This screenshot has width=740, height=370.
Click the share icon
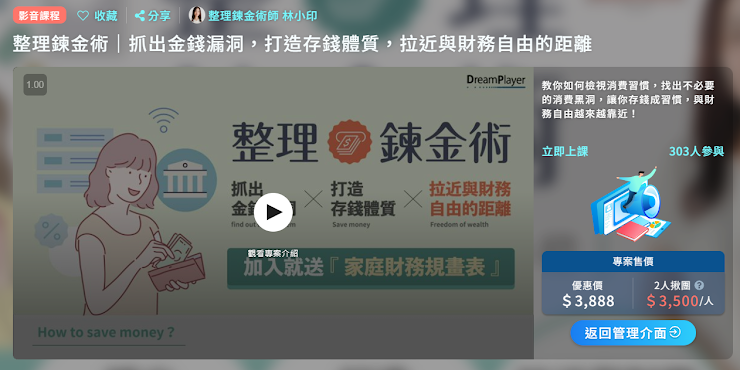tap(140, 16)
